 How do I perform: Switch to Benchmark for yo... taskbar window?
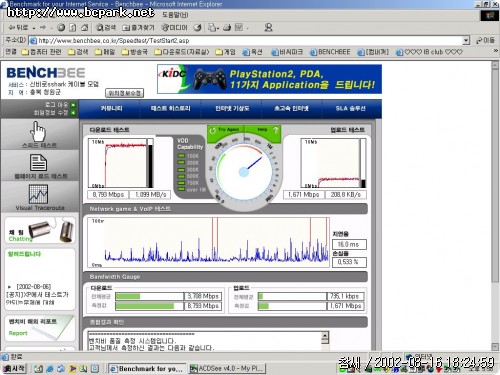tap(147, 369)
